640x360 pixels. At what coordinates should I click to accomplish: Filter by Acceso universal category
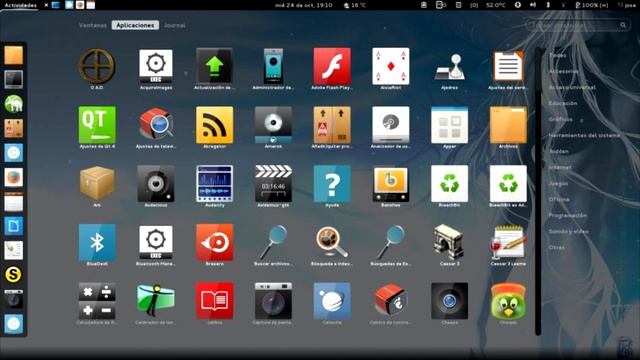pyautogui.click(x=572, y=87)
